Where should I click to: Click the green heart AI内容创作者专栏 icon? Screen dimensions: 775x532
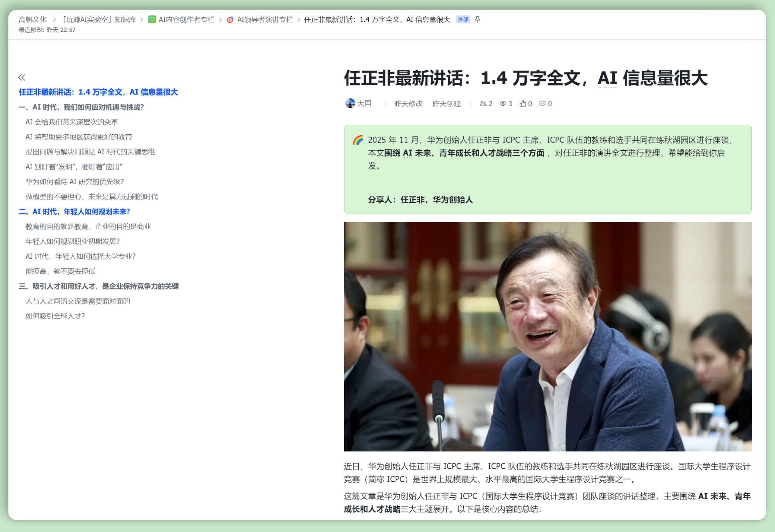coord(152,20)
